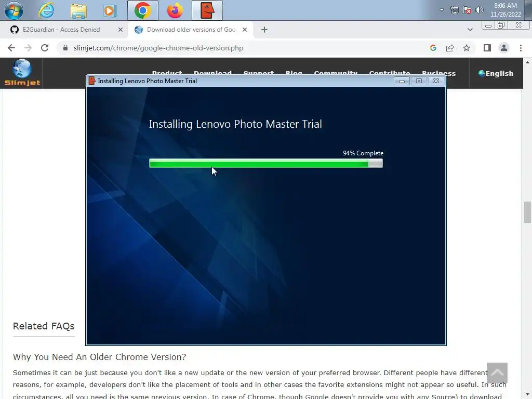This screenshot has width=532, height=399.
Task: Open Firefox from the taskbar
Action: point(175,10)
